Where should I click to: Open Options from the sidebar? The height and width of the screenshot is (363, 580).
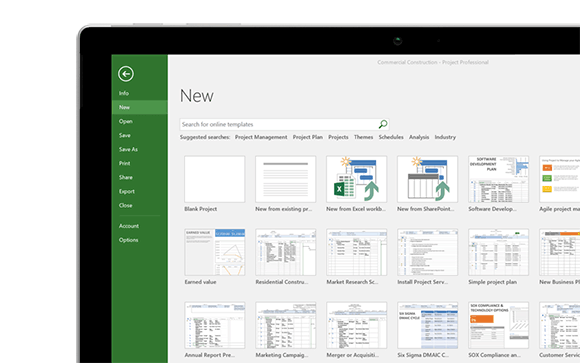click(x=128, y=240)
